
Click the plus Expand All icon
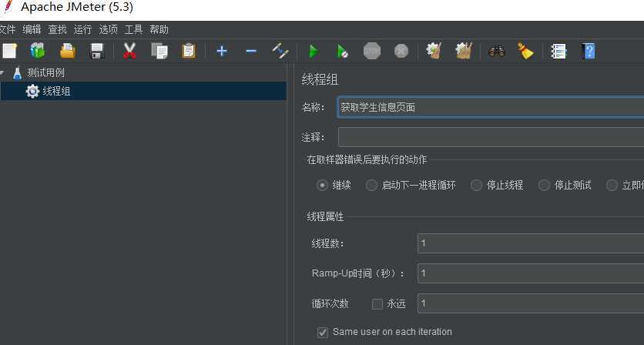[x=222, y=52]
